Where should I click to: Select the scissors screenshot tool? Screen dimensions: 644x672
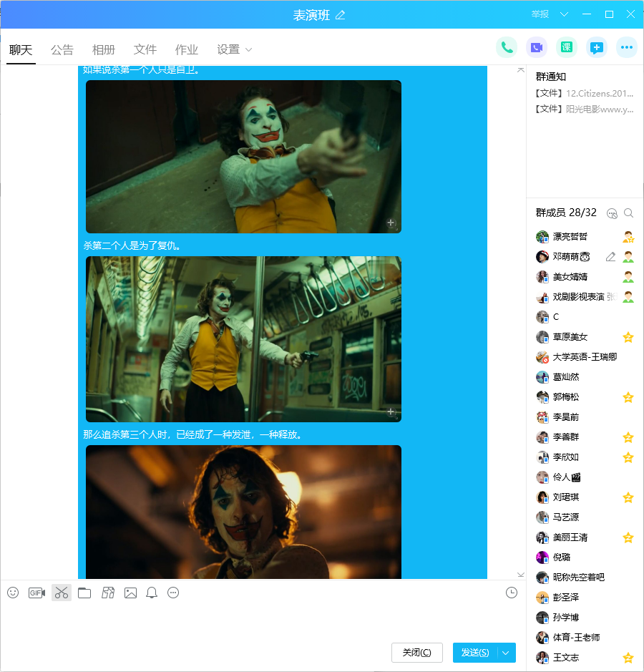pos(62,593)
